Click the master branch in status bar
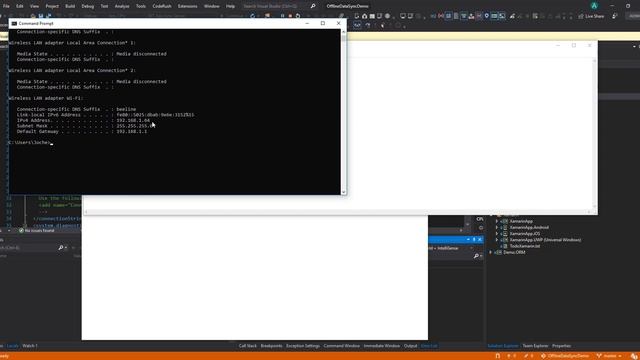This screenshot has height=360, width=640. [x=609, y=356]
